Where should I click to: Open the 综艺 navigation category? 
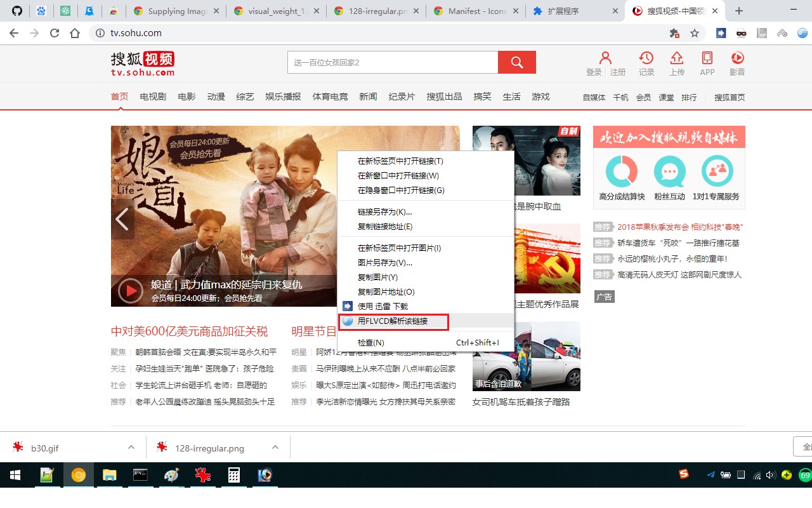(x=245, y=97)
